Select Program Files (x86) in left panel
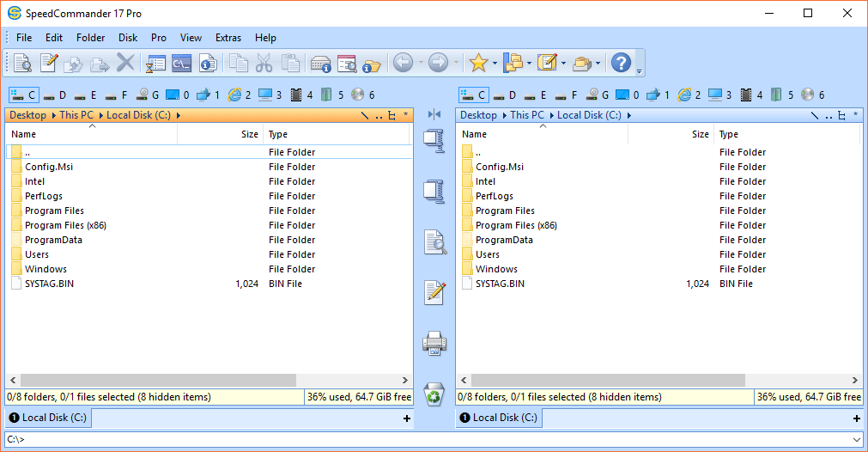The image size is (868, 452). (x=65, y=225)
